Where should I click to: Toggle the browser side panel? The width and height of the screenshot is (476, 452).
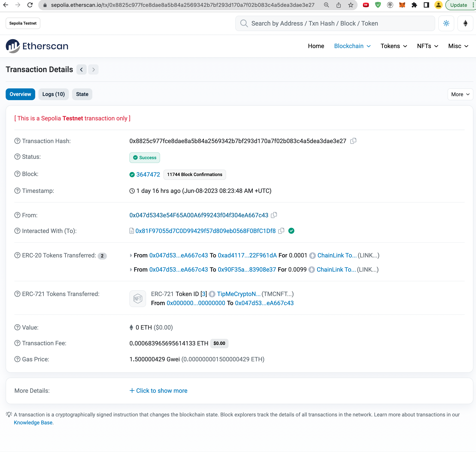pos(426,5)
